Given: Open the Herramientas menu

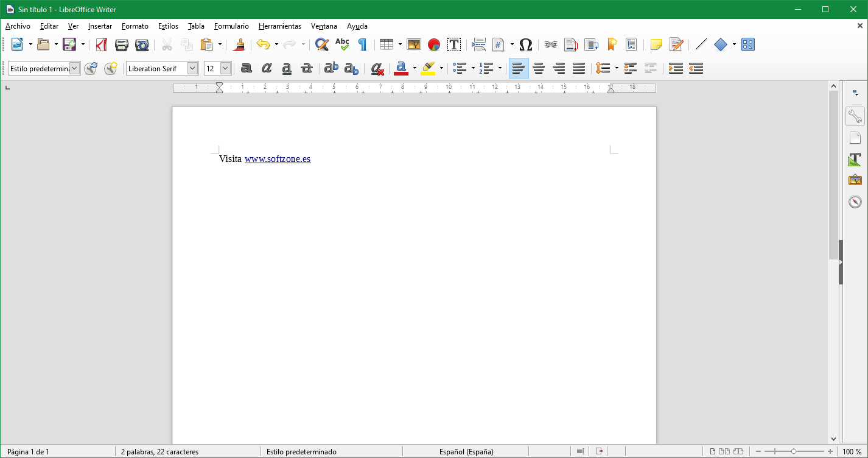Looking at the screenshot, I should (280, 26).
